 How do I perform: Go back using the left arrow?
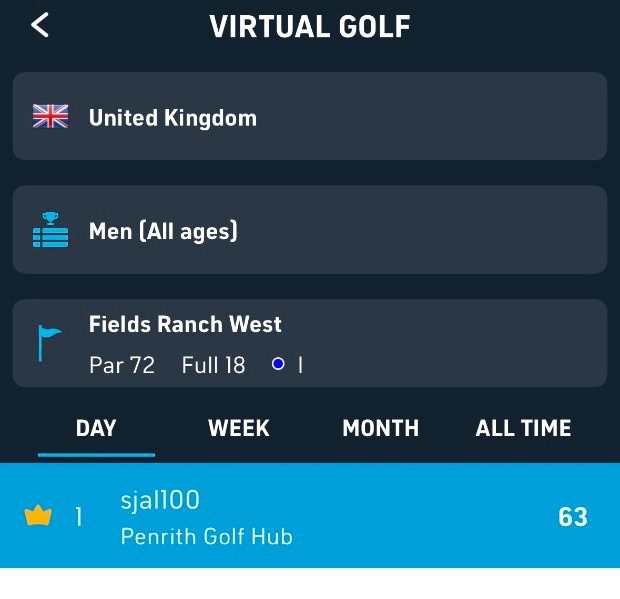(40, 25)
